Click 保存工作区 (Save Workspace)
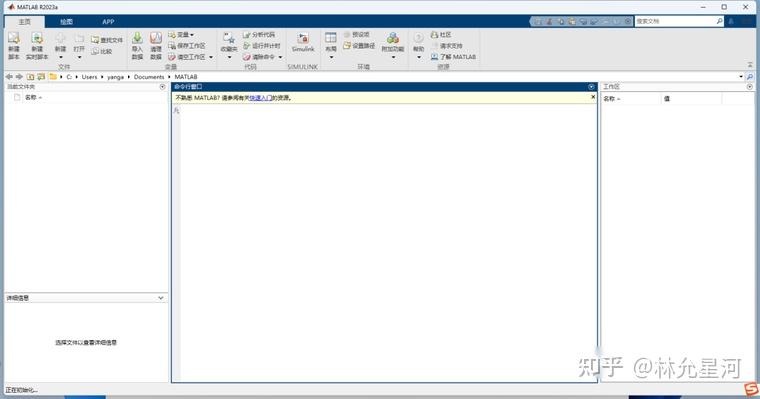This screenshot has height=399, width=760. point(187,46)
